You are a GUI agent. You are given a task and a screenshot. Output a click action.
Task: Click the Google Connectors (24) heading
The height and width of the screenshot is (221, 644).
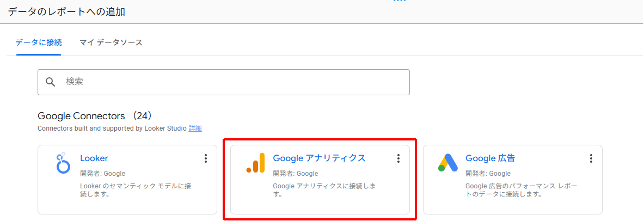[x=95, y=116]
